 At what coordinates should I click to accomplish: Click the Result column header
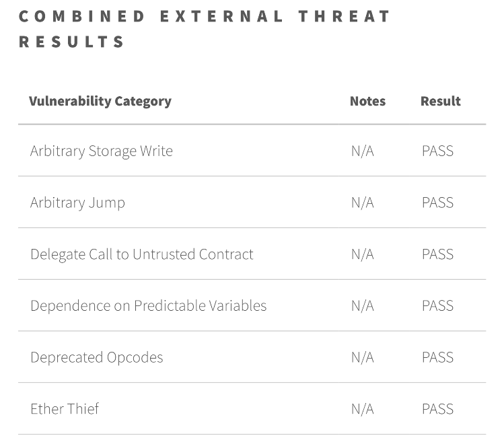(x=440, y=101)
